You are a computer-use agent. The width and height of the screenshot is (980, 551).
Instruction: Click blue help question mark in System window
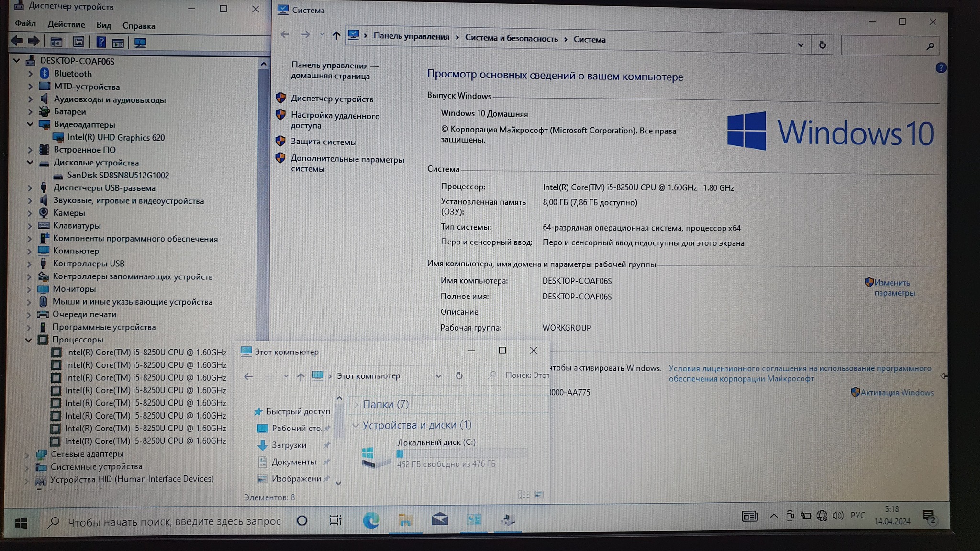pos(940,68)
